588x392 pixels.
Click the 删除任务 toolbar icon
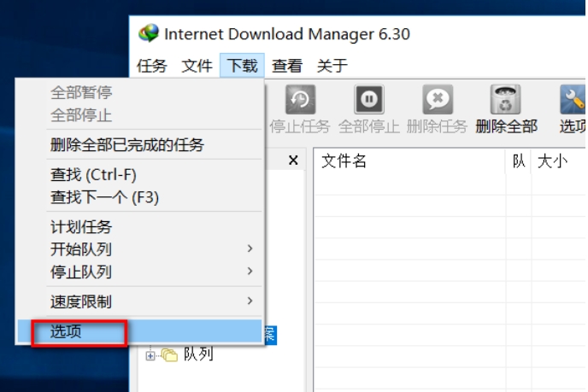438,99
